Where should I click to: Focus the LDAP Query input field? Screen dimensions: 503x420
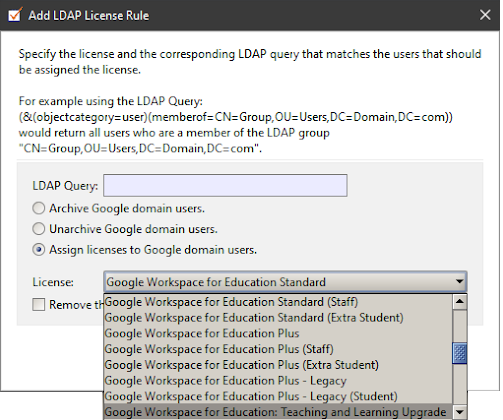(x=225, y=185)
